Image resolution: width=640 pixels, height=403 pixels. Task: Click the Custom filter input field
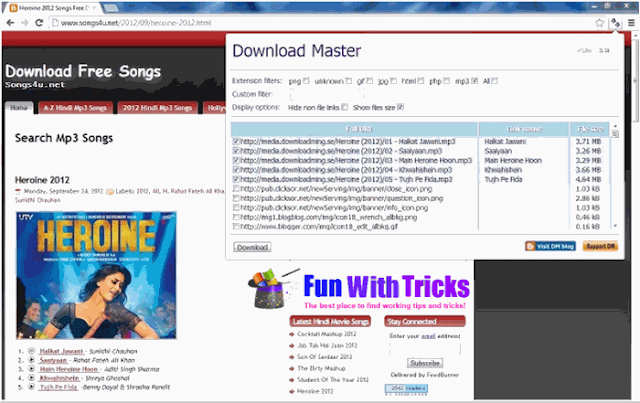327,94
